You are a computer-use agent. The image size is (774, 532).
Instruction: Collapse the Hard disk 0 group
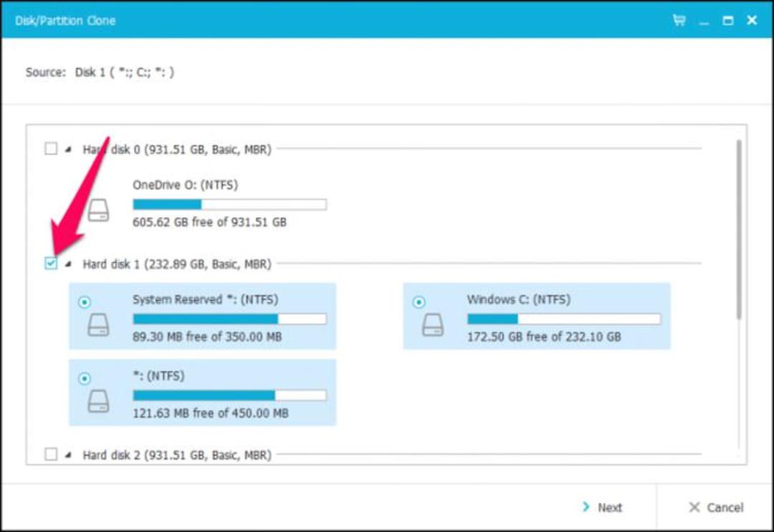pyautogui.click(x=69, y=149)
